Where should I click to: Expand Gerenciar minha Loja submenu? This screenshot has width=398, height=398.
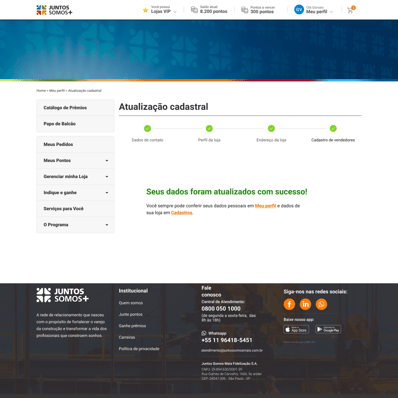point(75,176)
